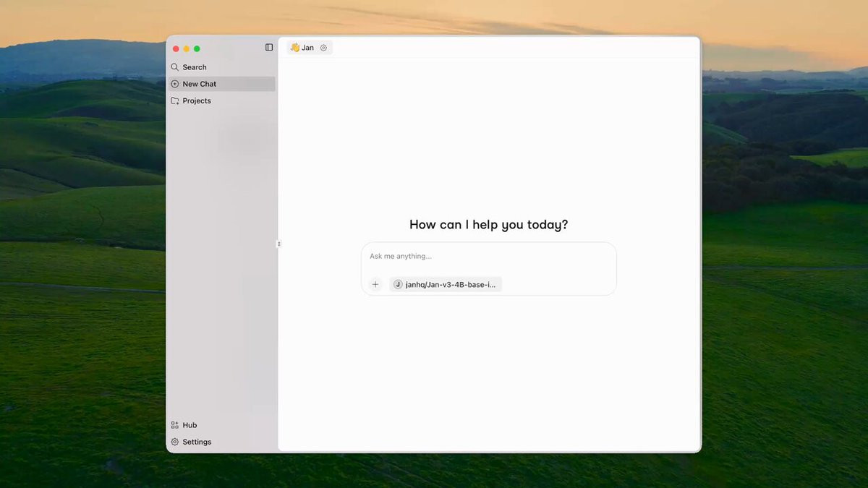Open the janhq/Jan-v3-4B model selector
This screenshot has width=868, height=488.
tap(446, 284)
